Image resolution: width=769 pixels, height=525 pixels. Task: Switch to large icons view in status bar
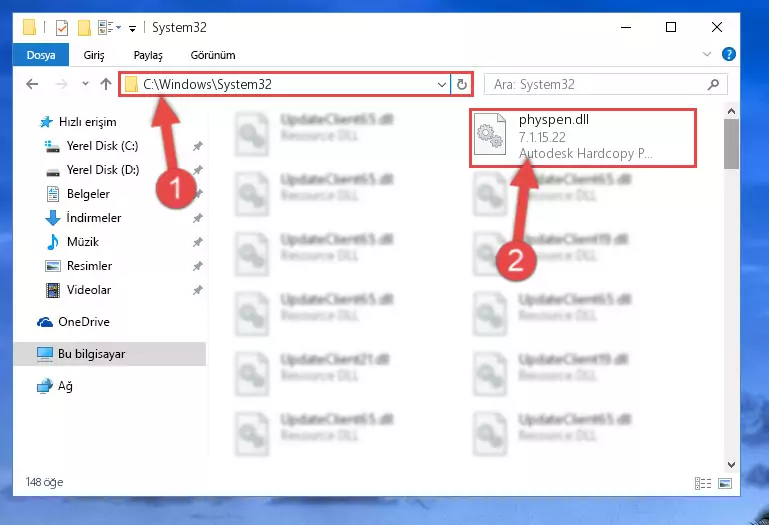tap(725, 483)
